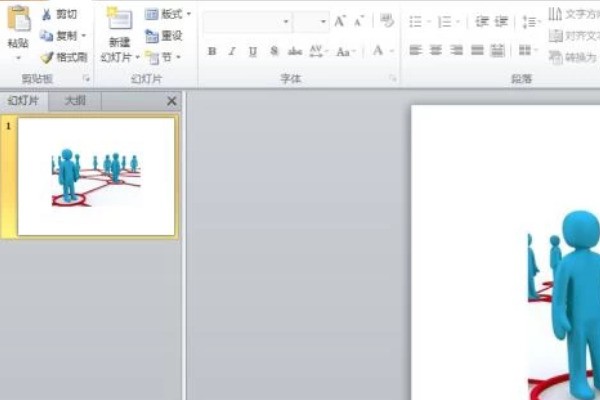Click the clear formatting icon
The image size is (600, 400).
[x=385, y=21]
